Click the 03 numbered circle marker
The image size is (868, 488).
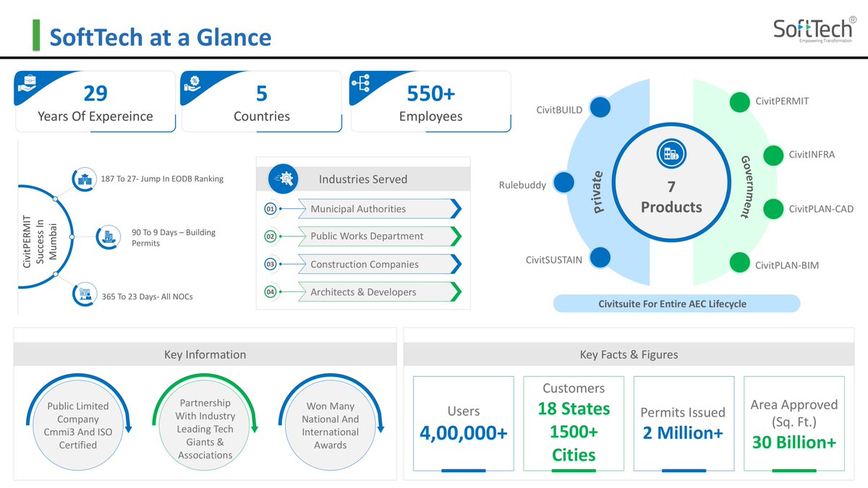coord(271,265)
